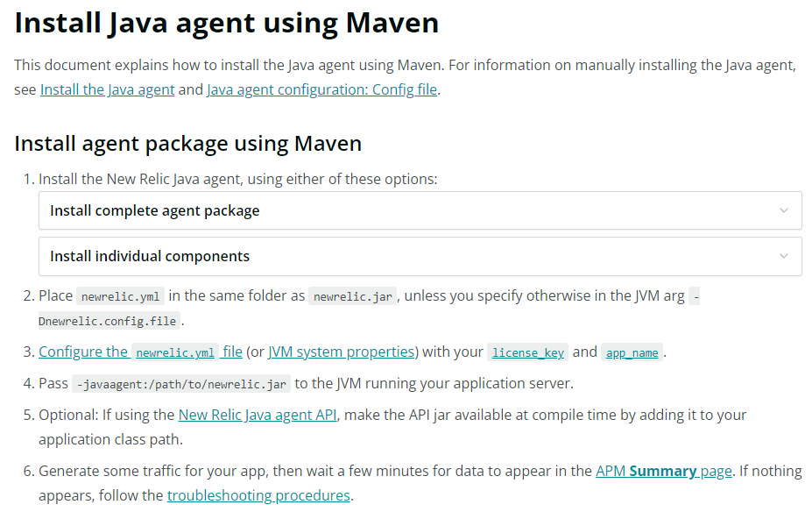The height and width of the screenshot is (526, 812).
Task: Click the Install agent package using Maven subheading
Action: click(x=188, y=143)
